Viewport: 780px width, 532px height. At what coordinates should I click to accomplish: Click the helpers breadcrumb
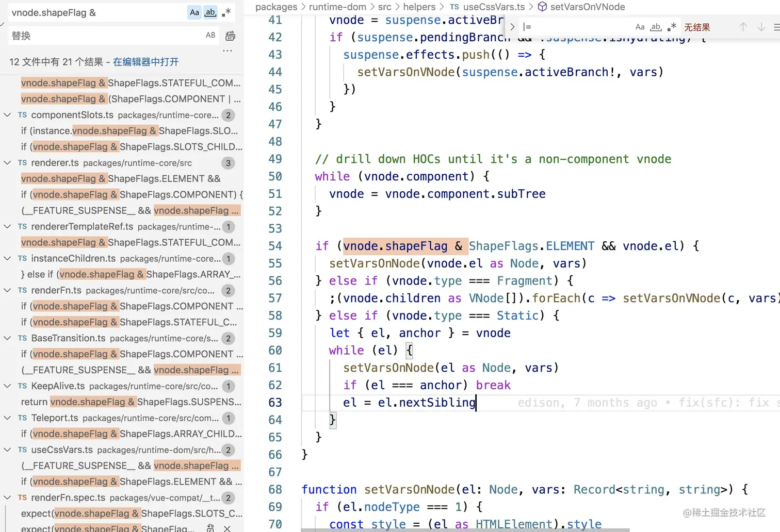419,7
